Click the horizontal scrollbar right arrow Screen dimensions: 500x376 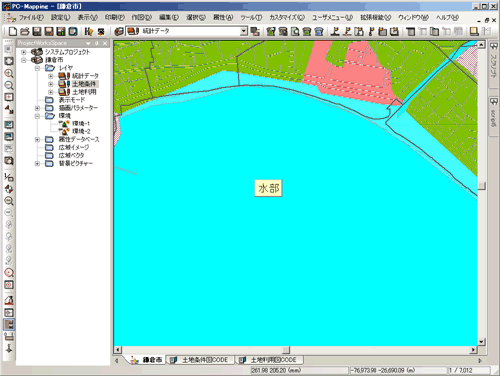click(x=473, y=350)
